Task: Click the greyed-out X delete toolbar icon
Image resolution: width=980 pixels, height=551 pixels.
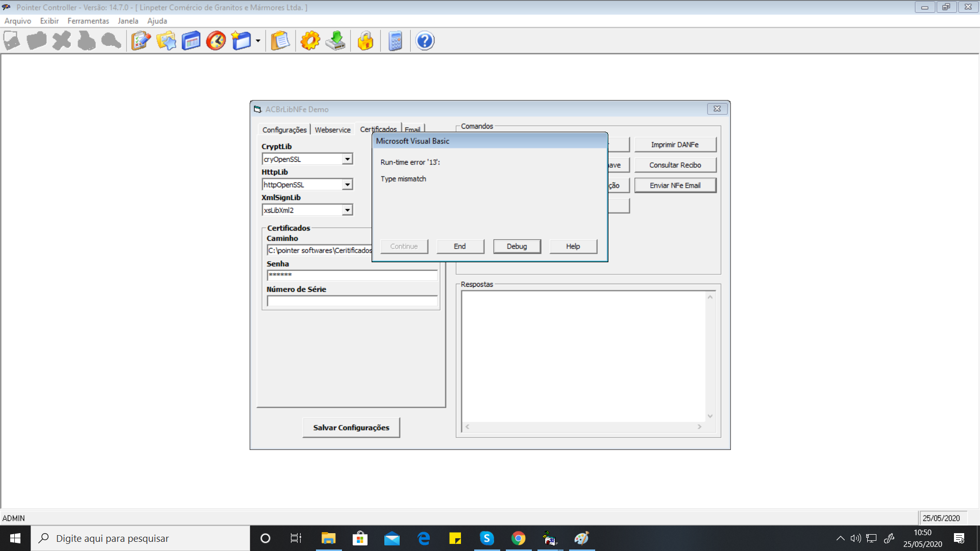Action: click(62, 41)
